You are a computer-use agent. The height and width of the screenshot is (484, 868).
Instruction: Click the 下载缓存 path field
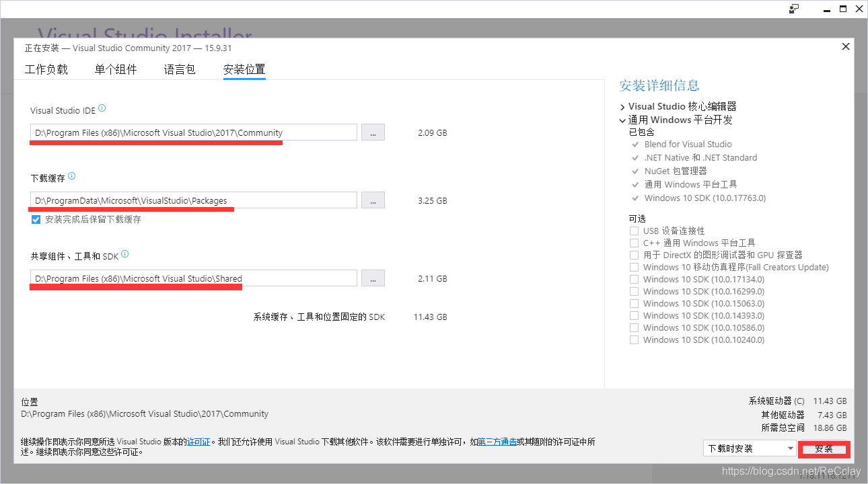pyautogui.click(x=193, y=200)
